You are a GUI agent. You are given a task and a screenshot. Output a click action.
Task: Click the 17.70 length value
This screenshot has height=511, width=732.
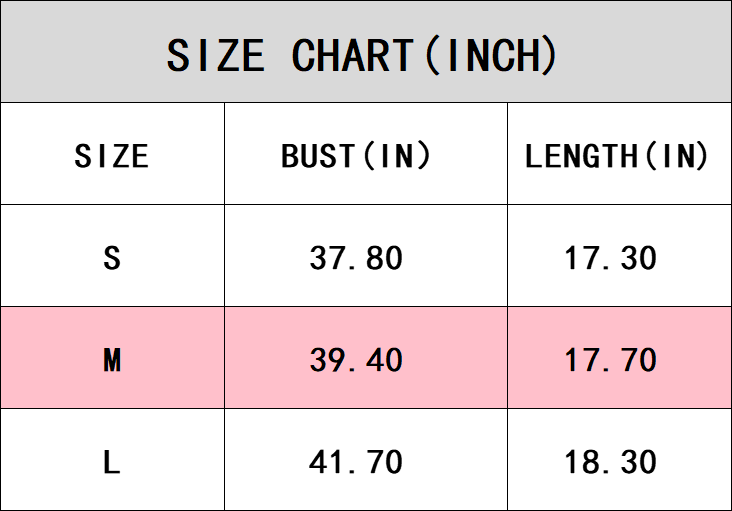pyautogui.click(x=610, y=359)
